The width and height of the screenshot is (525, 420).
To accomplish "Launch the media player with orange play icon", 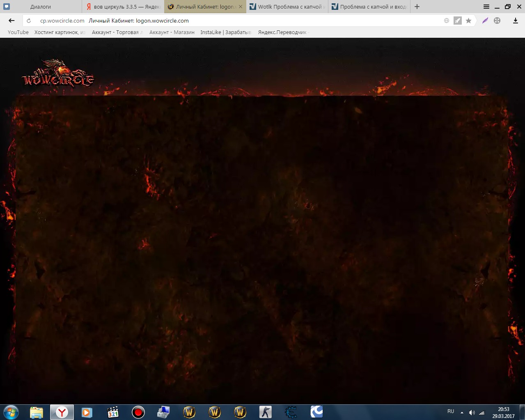I will pos(87,412).
